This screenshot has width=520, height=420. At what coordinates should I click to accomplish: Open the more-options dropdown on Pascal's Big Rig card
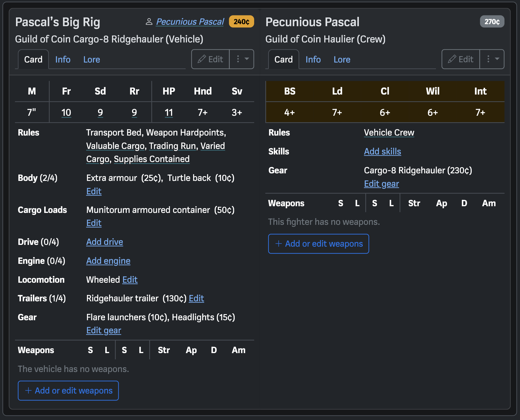[x=242, y=59]
